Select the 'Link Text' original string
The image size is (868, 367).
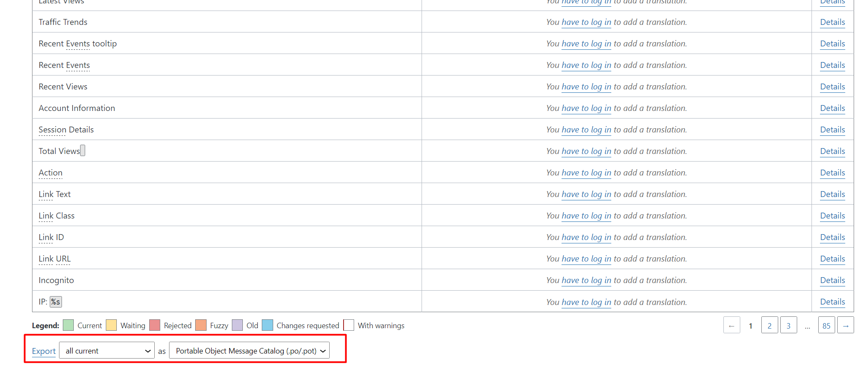pos(54,194)
